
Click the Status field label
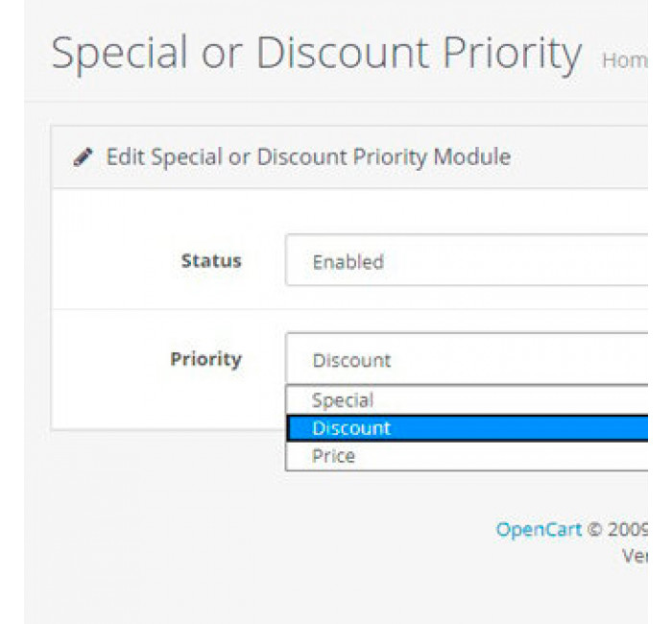[x=211, y=260]
